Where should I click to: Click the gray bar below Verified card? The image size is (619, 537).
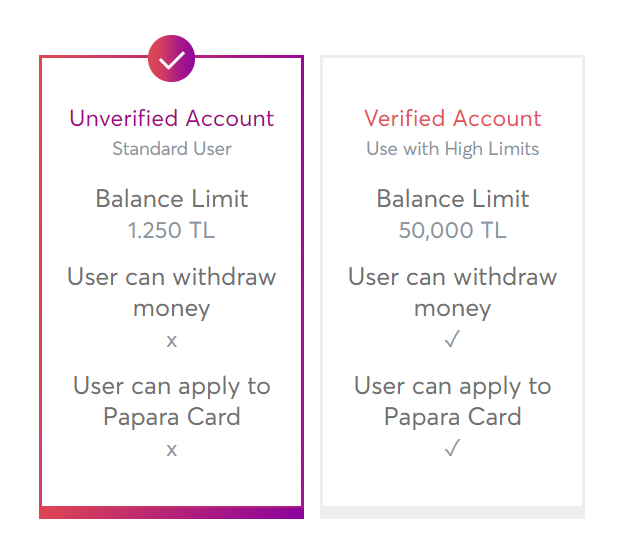[452, 513]
